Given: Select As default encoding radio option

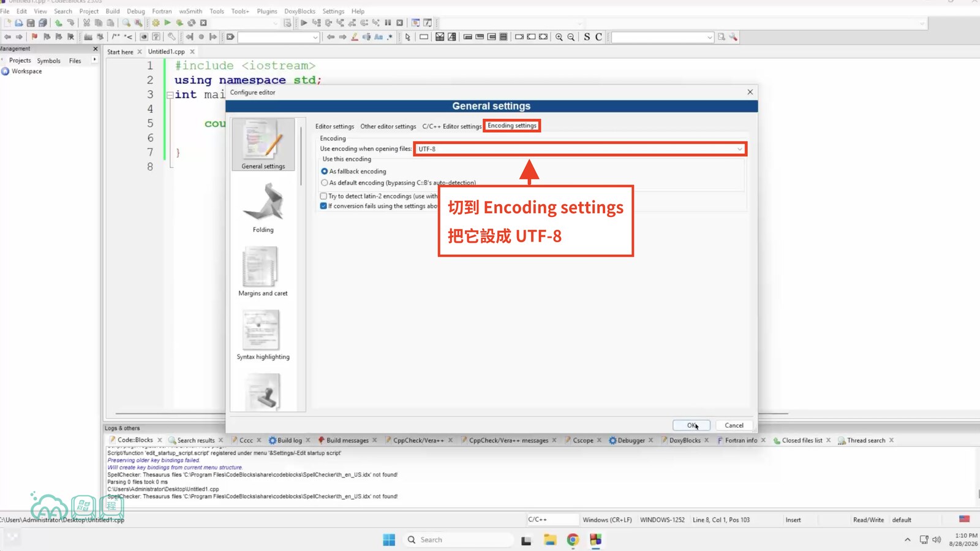Looking at the screenshot, I should tap(325, 183).
